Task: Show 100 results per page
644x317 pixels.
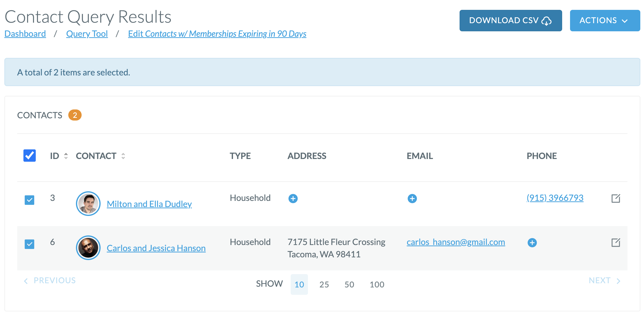Action: tap(377, 284)
